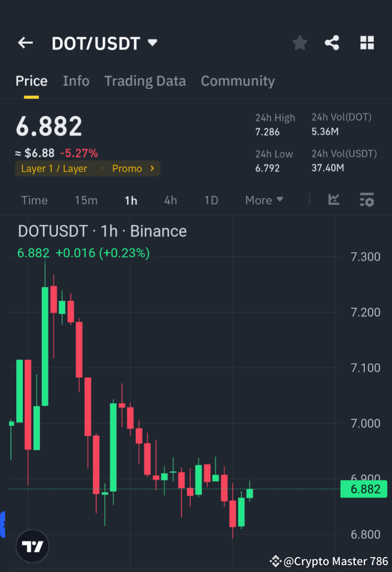Open the grid layout menu icon
Image resolution: width=392 pixels, height=572 pixels.
pos(367,42)
